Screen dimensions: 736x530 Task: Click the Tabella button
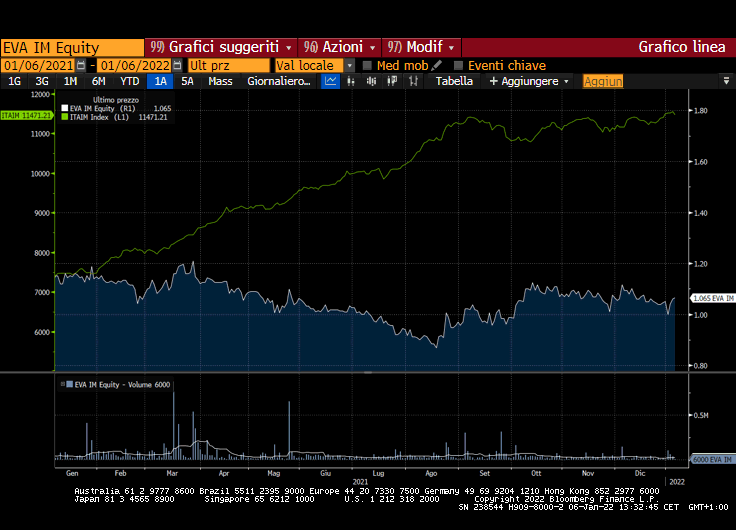point(454,81)
